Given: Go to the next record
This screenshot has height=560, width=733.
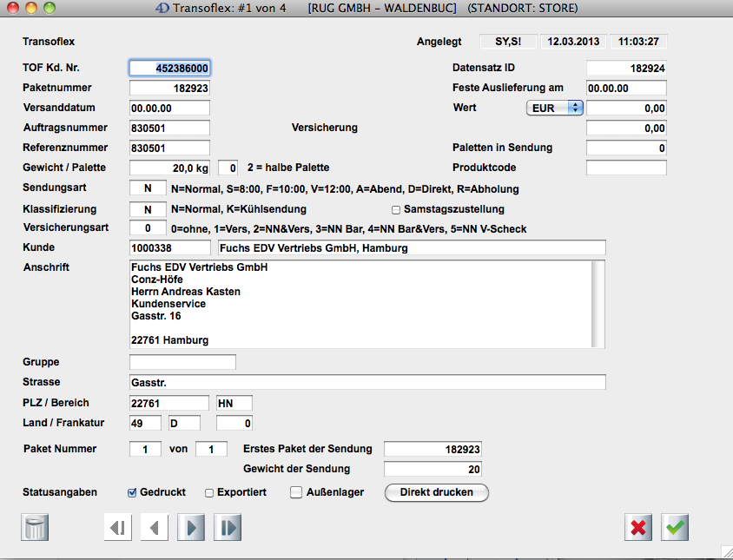Looking at the screenshot, I should (x=191, y=527).
